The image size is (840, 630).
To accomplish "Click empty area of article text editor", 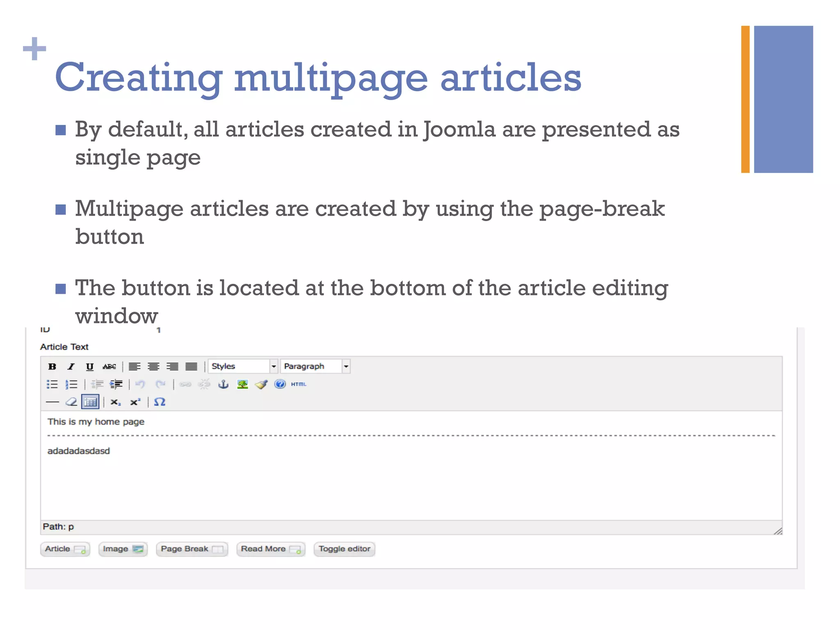I will pos(411,488).
